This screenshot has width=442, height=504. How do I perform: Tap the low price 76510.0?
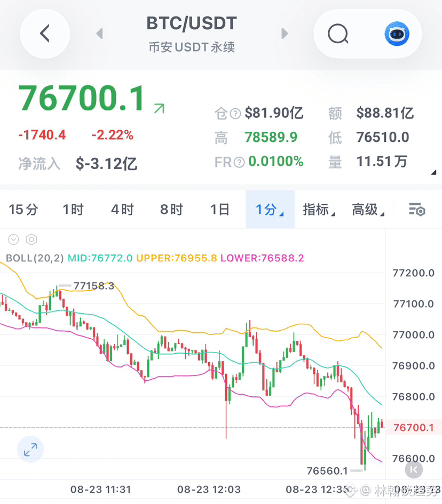383,137
